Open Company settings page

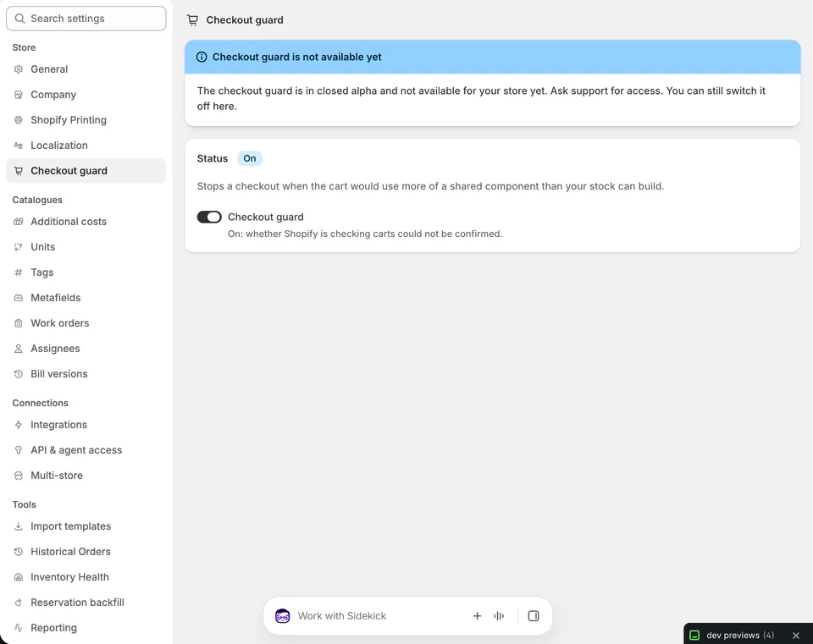click(x=86, y=94)
